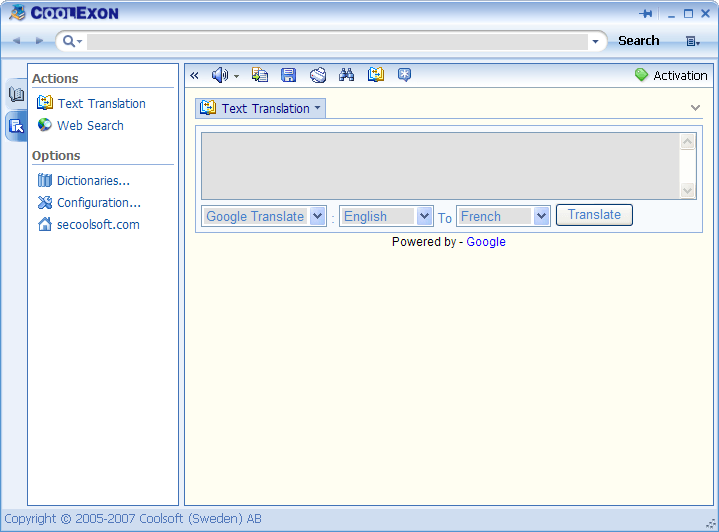This screenshot has height=532, width=719.
Task: Open the speaker icon's dropdown arrow
Action: coord(236,76)
